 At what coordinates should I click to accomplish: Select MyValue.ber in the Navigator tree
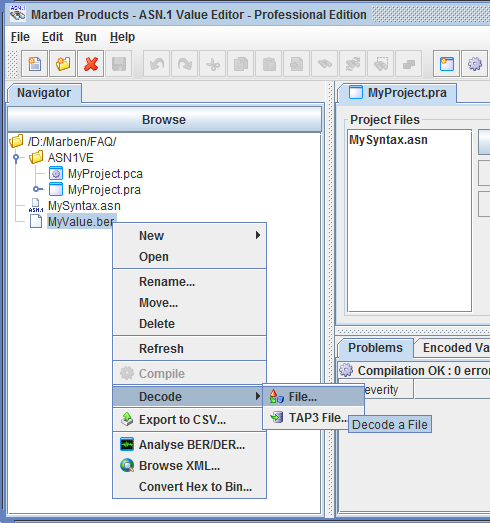pos(82,221)
